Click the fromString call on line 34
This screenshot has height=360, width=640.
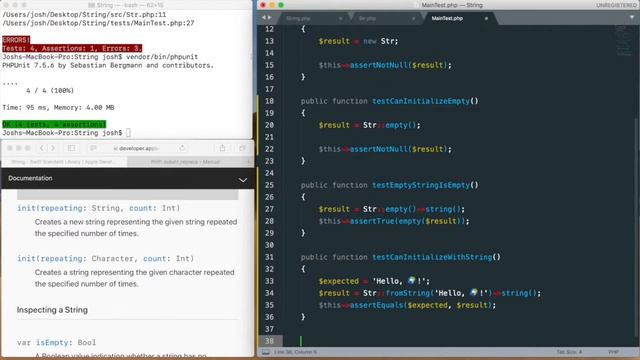408,293
